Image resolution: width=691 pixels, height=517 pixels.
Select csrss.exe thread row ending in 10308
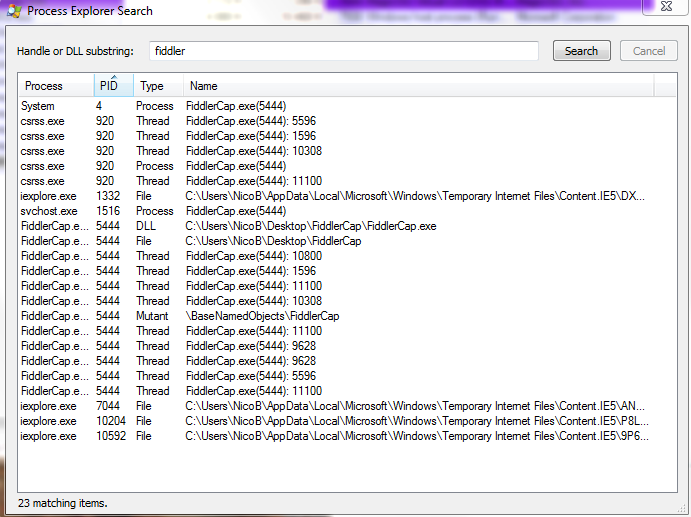(347, 151)
